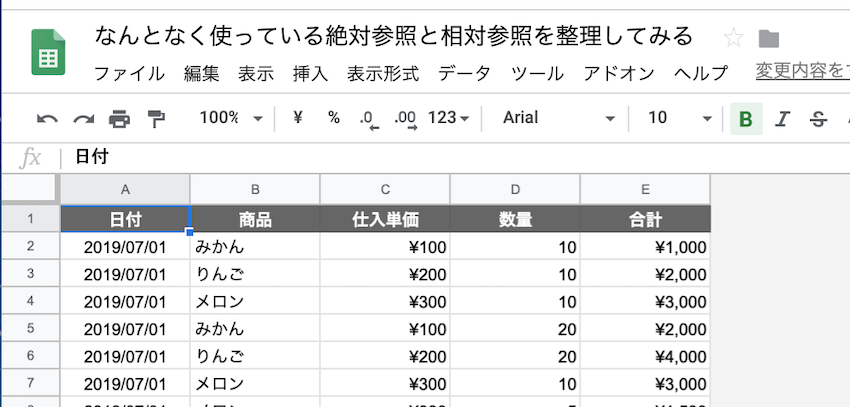Click the 変更内容 link
Image resolution: width=850 pixels, height=407 pixels.
pyautogui.click(x=801, y=72)
